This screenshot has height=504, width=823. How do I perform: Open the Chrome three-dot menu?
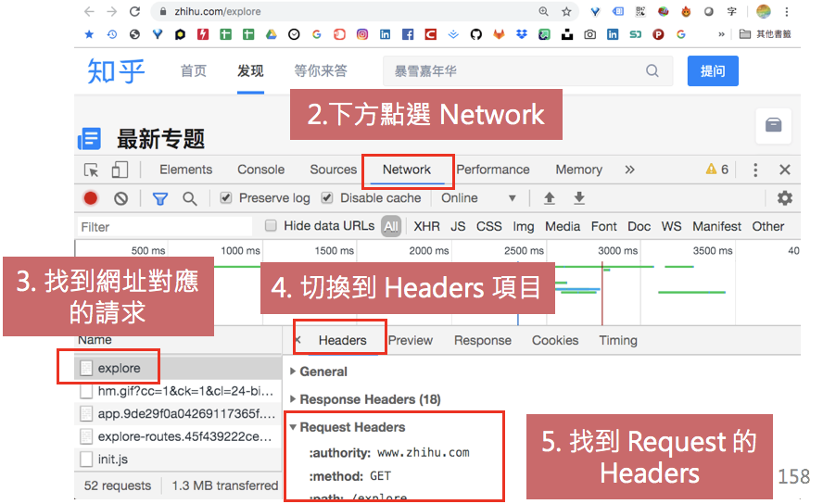click(786, 11)
